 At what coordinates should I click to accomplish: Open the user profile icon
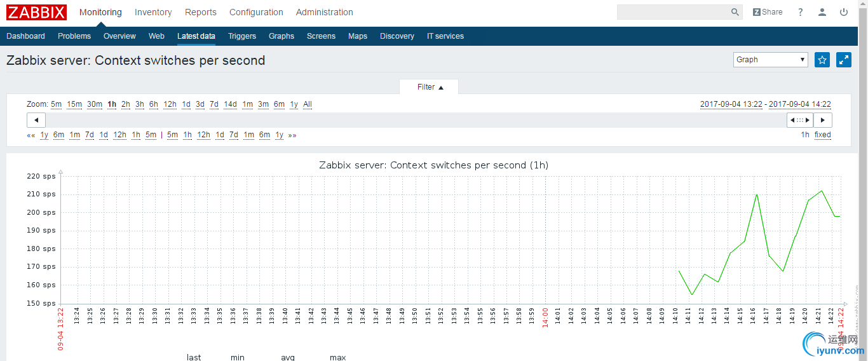click(x=822, y=12)
